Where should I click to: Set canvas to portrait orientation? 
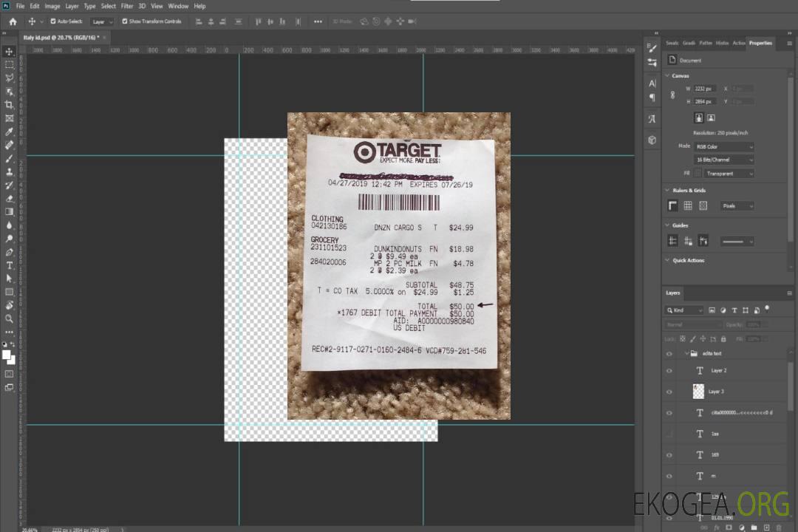(x=699, y=118)
